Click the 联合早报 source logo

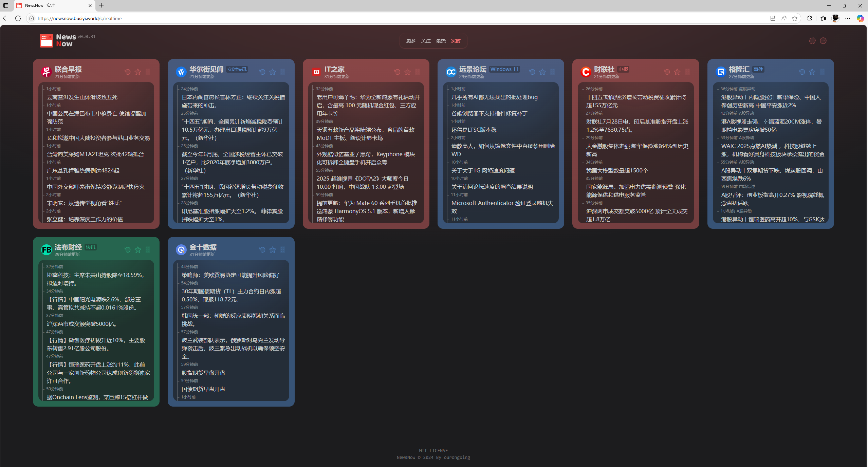(x=47, y=72)
